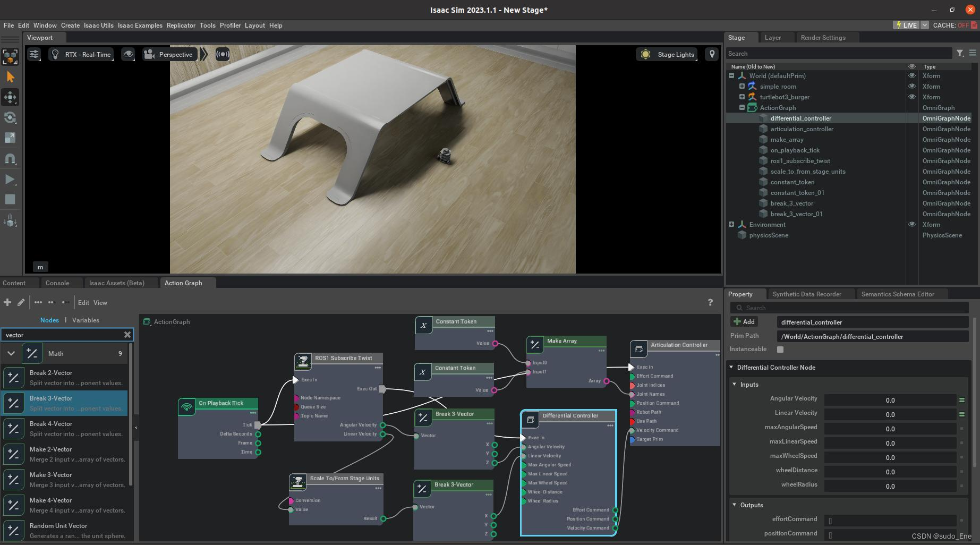Expand the turtlebot3_burger tree node
The image size is (980, 545).
point(742,97)
